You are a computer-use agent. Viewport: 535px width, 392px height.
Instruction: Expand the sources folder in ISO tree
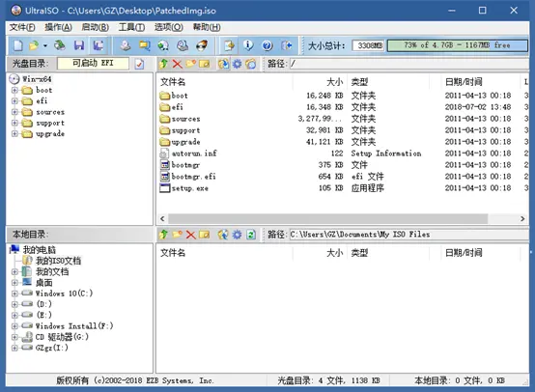pos(14,112)
